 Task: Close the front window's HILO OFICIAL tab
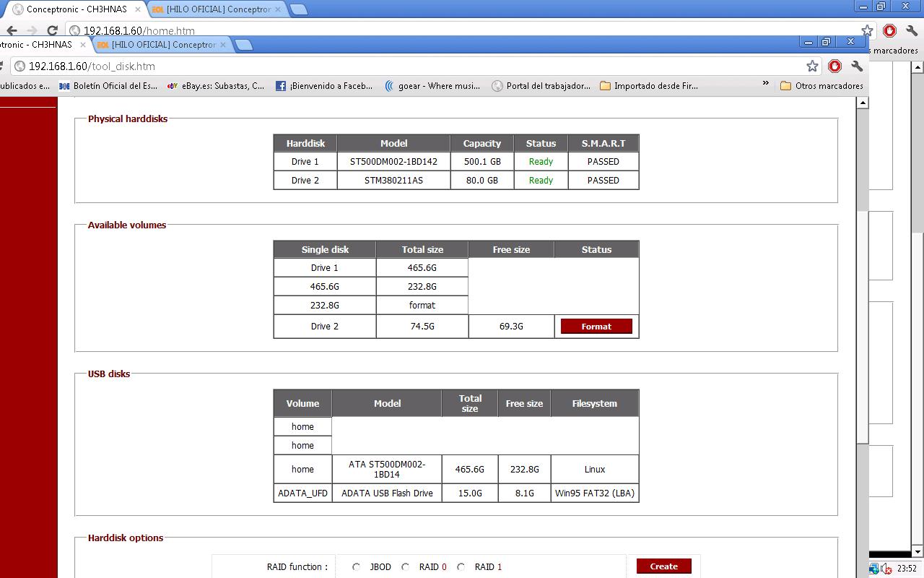tap(223, 45)
